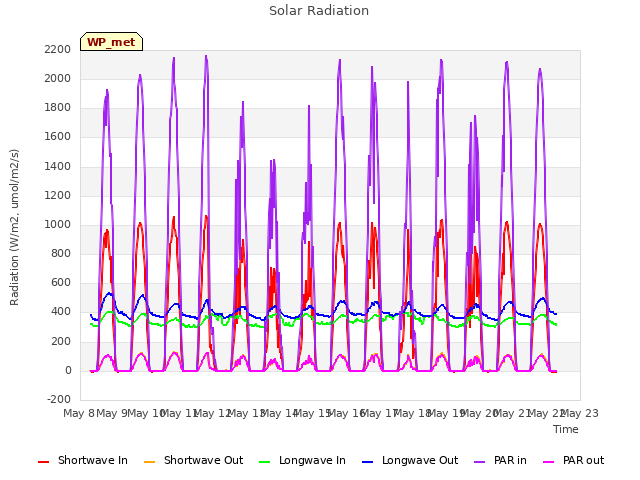The height and width of the screenshot is (480, 640).
Task: Click the 1200 y-axis tick label
Action: click(58, 195)
